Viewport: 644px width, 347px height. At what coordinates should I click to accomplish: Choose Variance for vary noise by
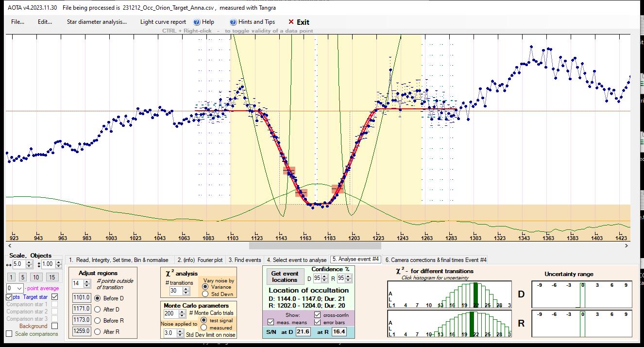205,287
